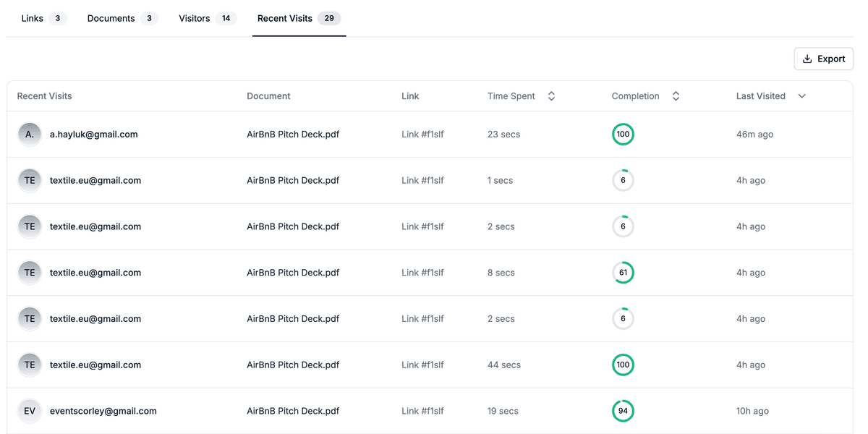Sort by Completion arrows icon
Viewport: 868px width, 434px height.
[x=676, y=96]
